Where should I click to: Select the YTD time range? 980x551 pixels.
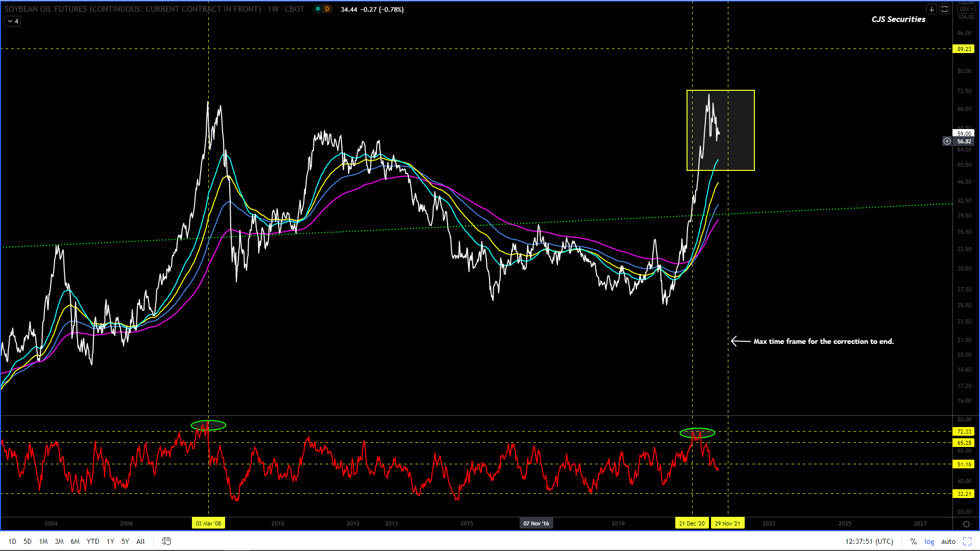pyautogui.click(x=93, y=541)
